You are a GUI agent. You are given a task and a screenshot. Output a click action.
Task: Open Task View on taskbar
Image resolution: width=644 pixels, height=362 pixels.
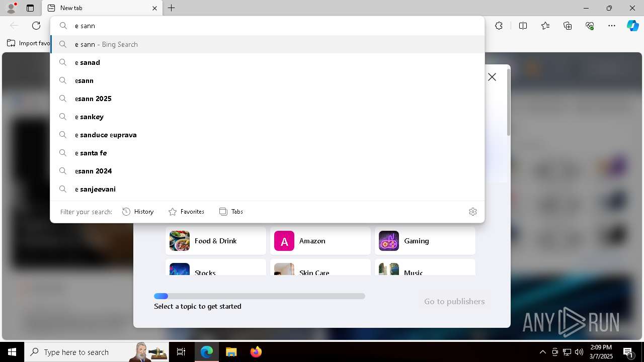181,352
